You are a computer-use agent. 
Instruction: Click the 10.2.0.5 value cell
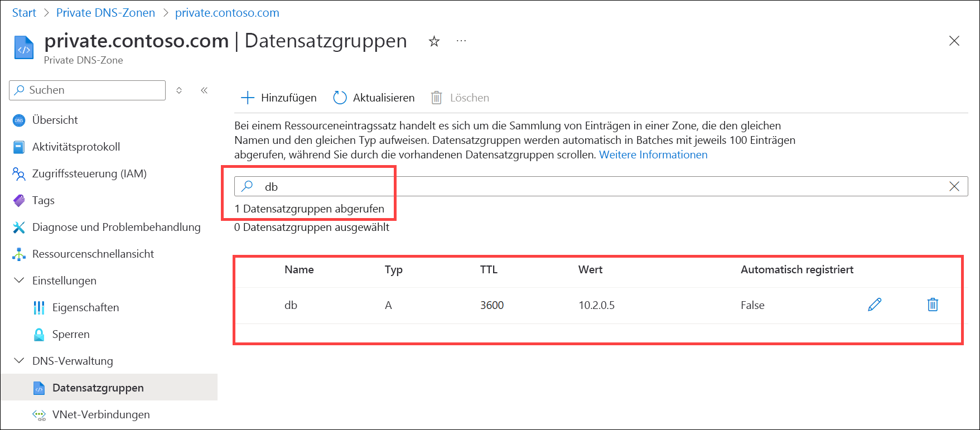click(x=596, y=305)
